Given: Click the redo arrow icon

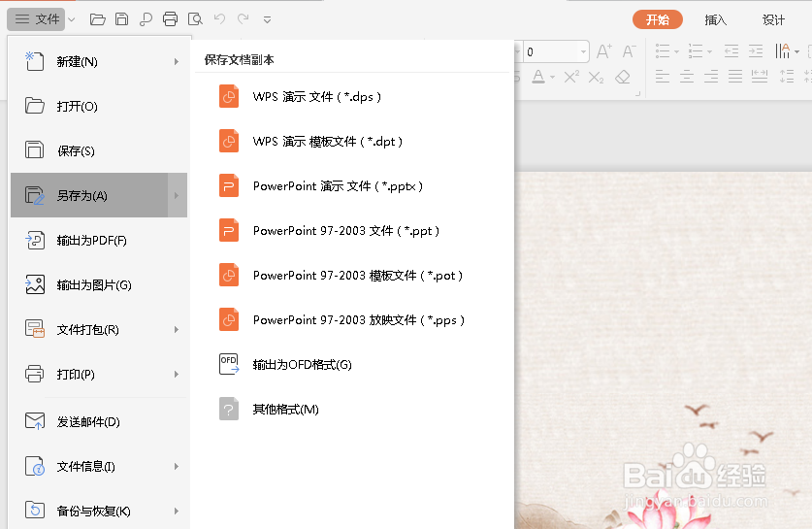Looking at the screenshot, I should click(243, 19).
